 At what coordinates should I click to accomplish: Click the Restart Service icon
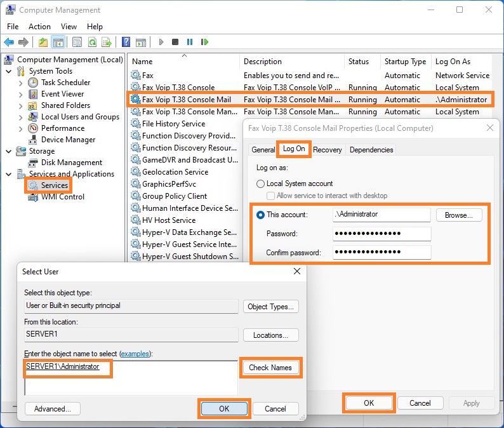coord(204,42)
